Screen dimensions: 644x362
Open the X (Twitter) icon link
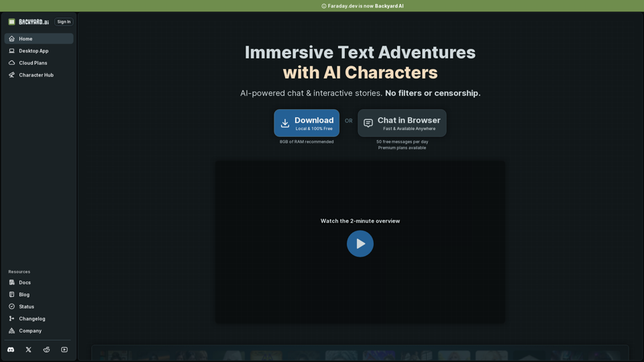pyautogui.click(x=28, y=350)
